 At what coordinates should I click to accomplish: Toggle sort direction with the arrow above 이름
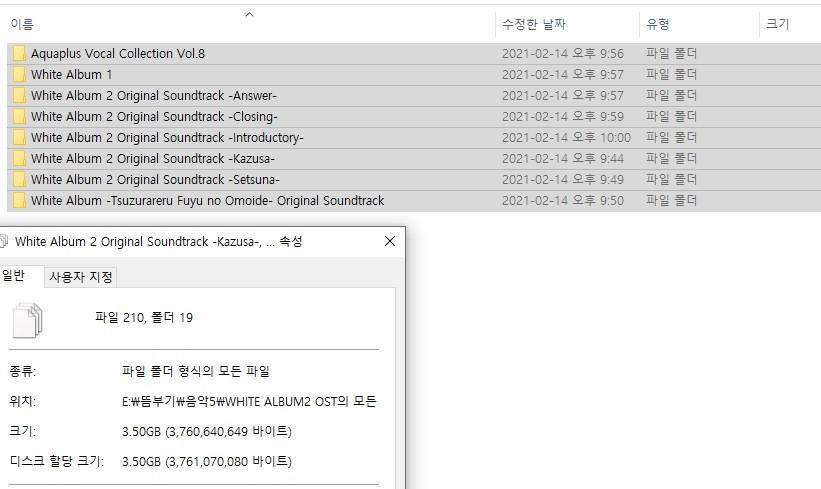pos(250,15)
